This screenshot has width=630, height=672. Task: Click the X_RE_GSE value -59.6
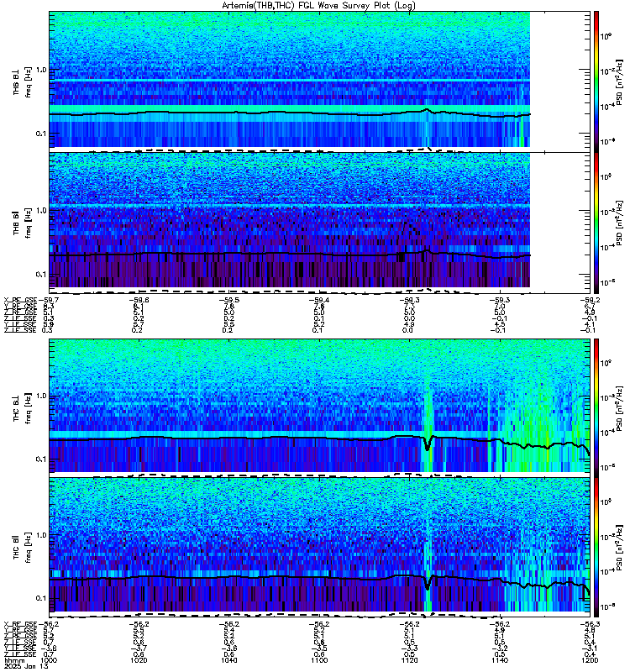pos(139,300)
